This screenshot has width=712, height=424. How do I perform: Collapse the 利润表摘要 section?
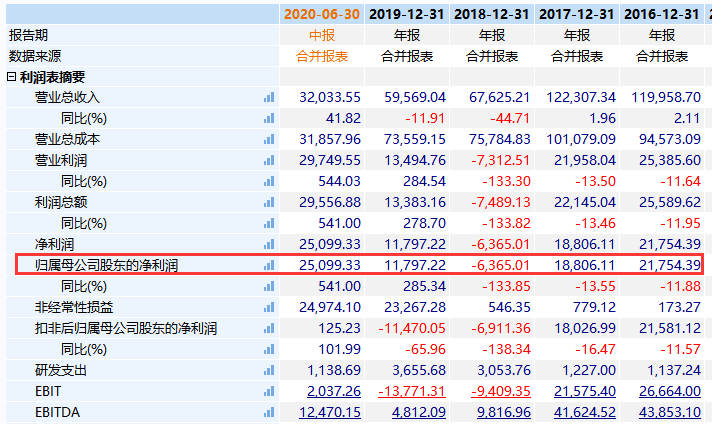(12, 77)
